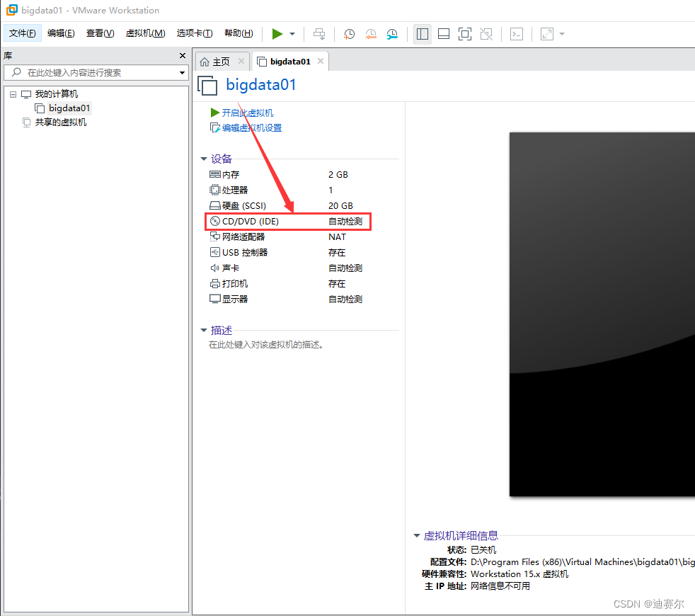This screenshot has height=616, width=695.
Task: Click the 2 GB memory value
Action: coord(338,175)
